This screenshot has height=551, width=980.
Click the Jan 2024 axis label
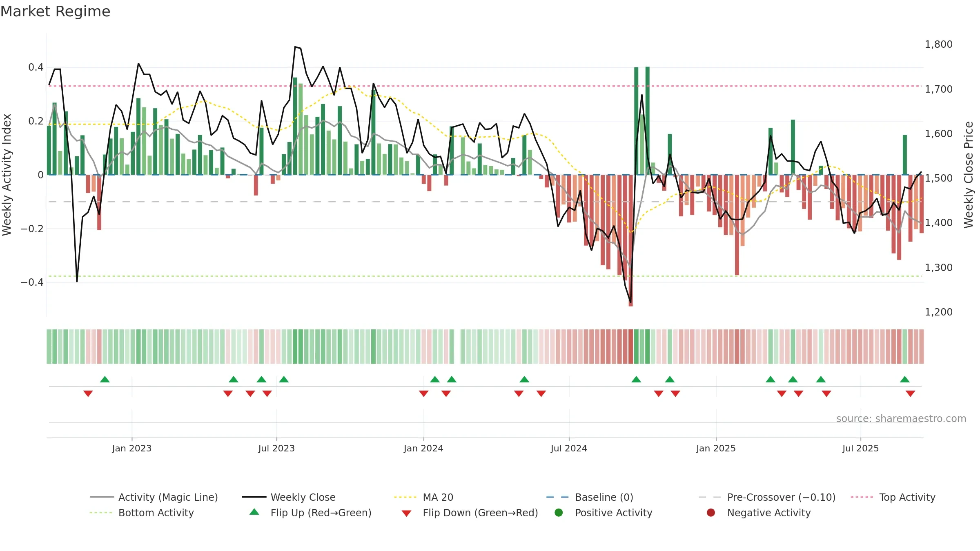tap(423, 448)
